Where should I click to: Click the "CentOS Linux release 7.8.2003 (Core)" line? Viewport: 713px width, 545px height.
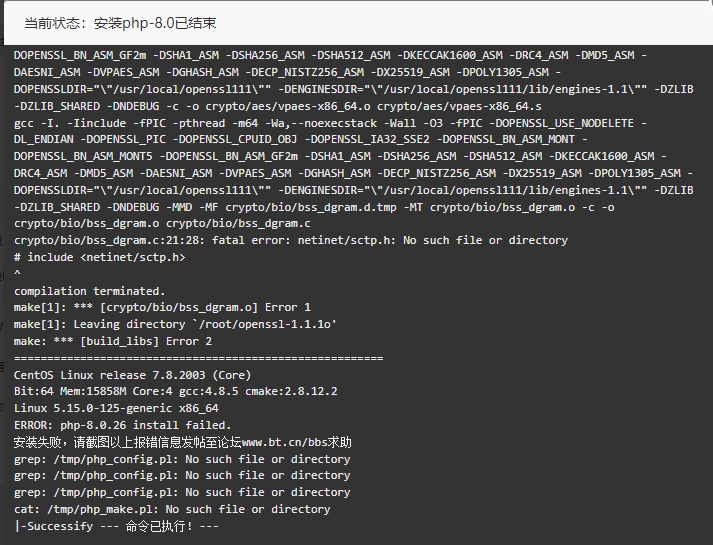[x=132, y=375]
